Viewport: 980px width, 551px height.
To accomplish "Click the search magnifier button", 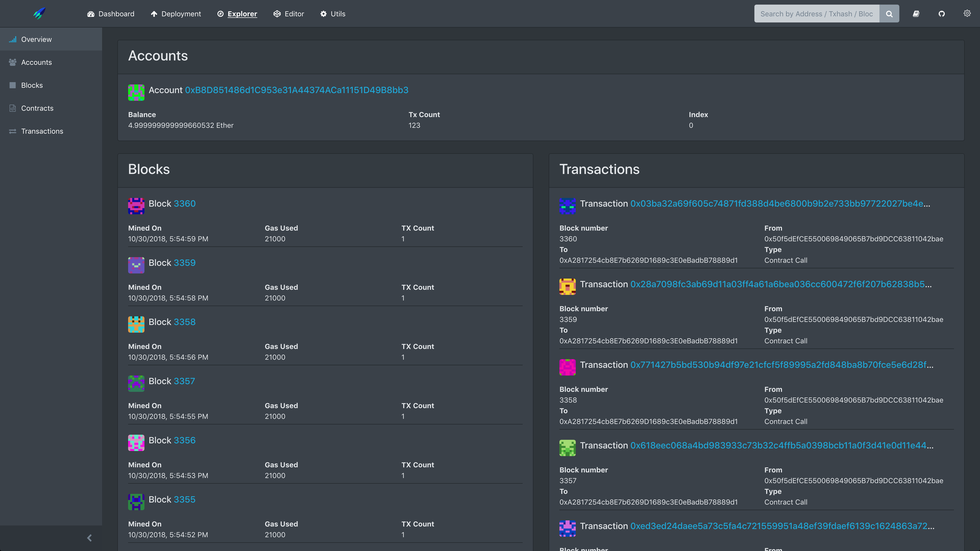I will (x=889, y=14).
